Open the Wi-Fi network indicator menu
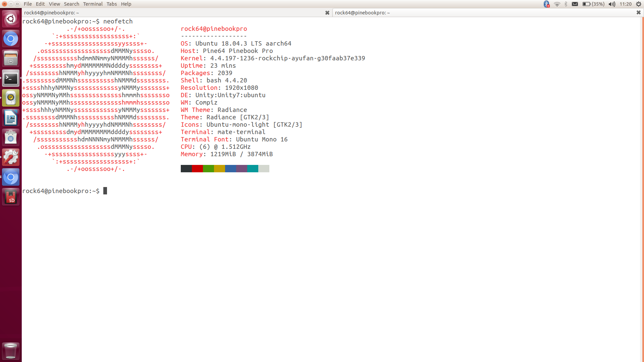 (x=557, y=4)
